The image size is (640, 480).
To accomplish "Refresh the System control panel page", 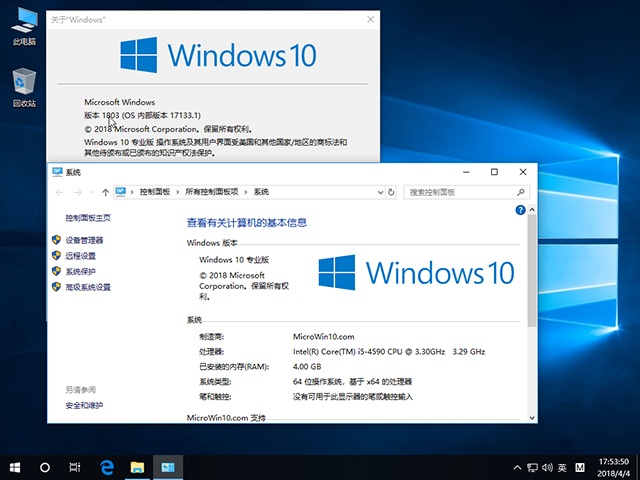I will (x=391, y=192).
